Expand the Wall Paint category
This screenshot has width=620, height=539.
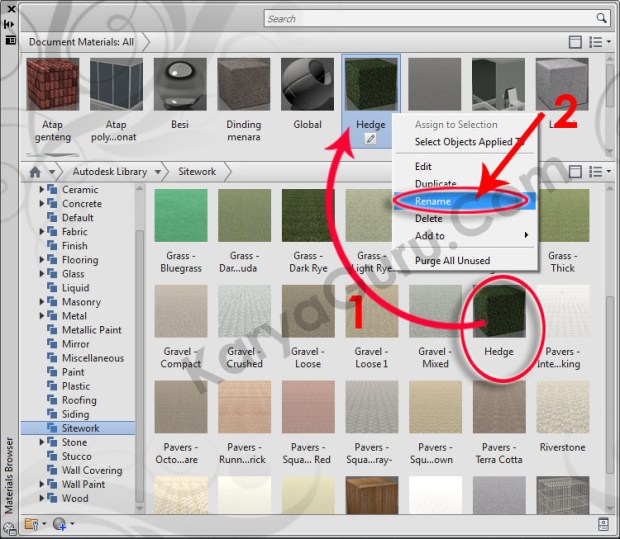click(x=42, y=484)
